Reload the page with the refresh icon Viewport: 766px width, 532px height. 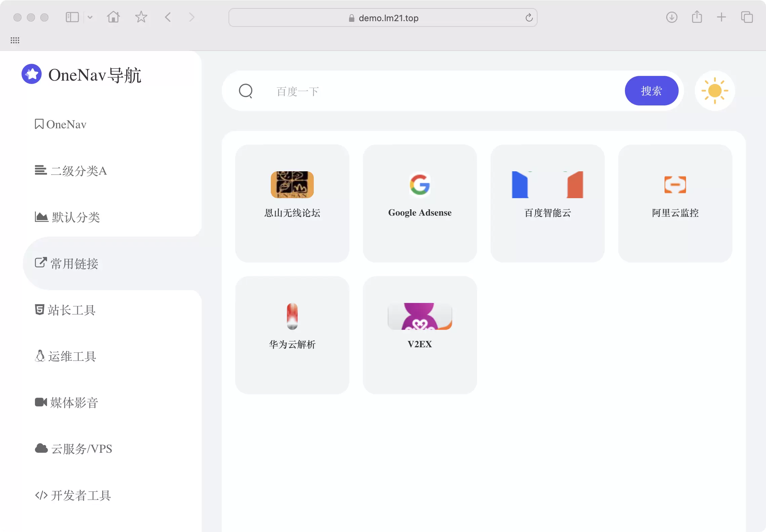tap(529, 17)
